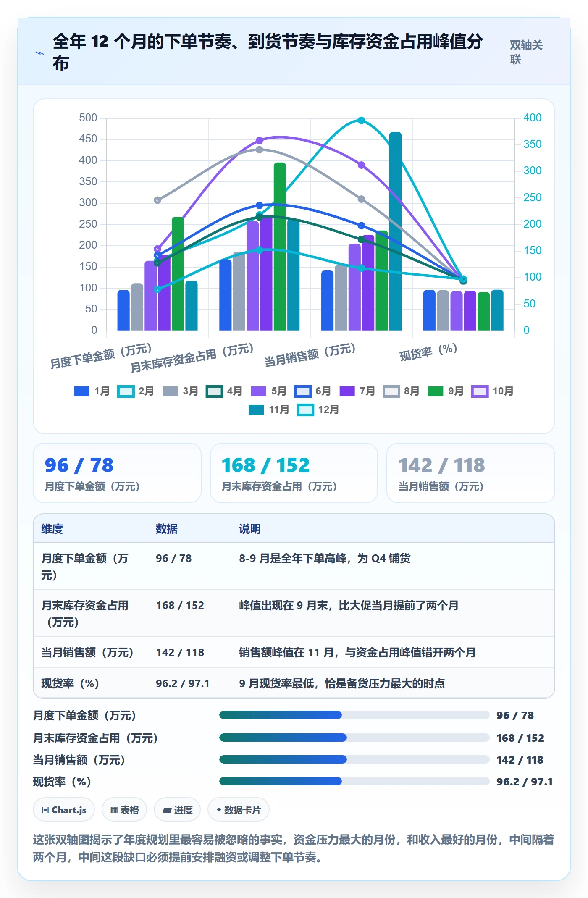Toggle the 6月 legend entry
Screen dimensions: 588x898
[313, 391]
